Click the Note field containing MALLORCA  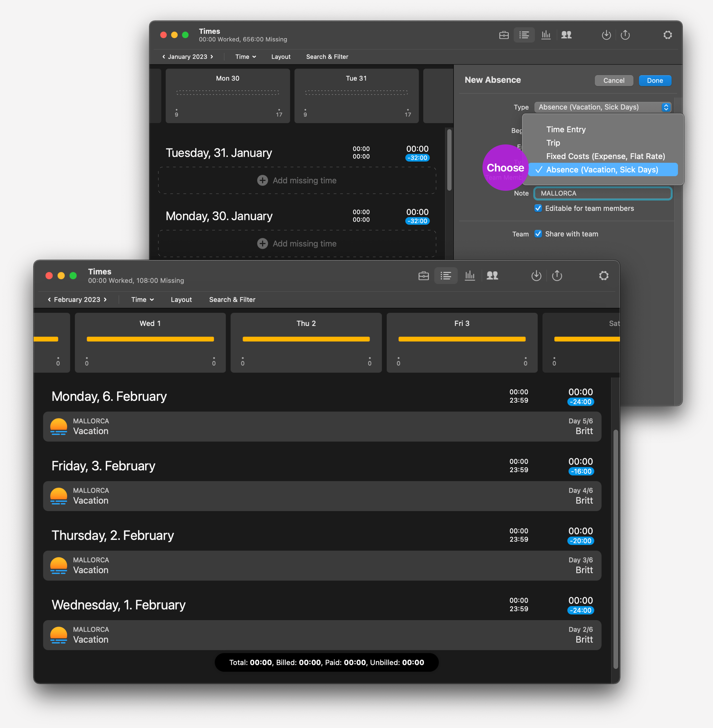pos(602,193)
